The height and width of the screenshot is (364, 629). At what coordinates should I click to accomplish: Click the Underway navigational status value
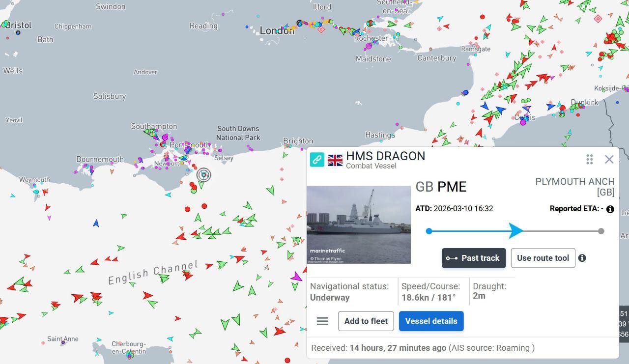point(330,298)
